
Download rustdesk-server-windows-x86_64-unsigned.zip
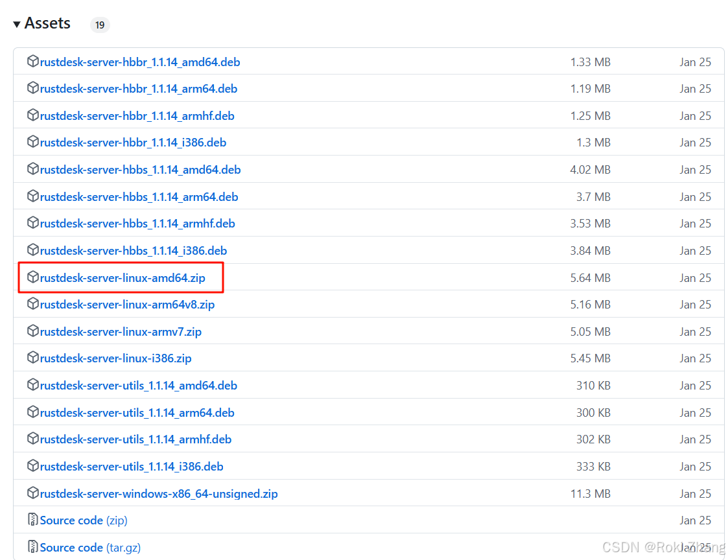click(159, 494)
